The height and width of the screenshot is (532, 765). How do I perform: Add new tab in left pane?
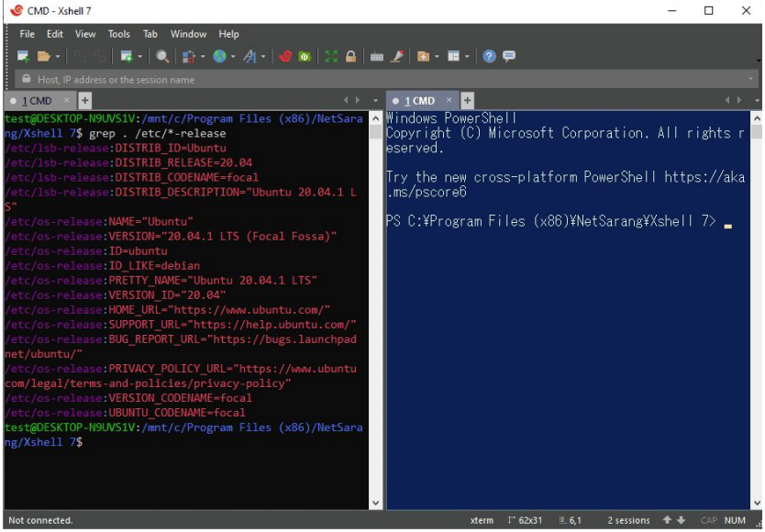pos(85,101)
